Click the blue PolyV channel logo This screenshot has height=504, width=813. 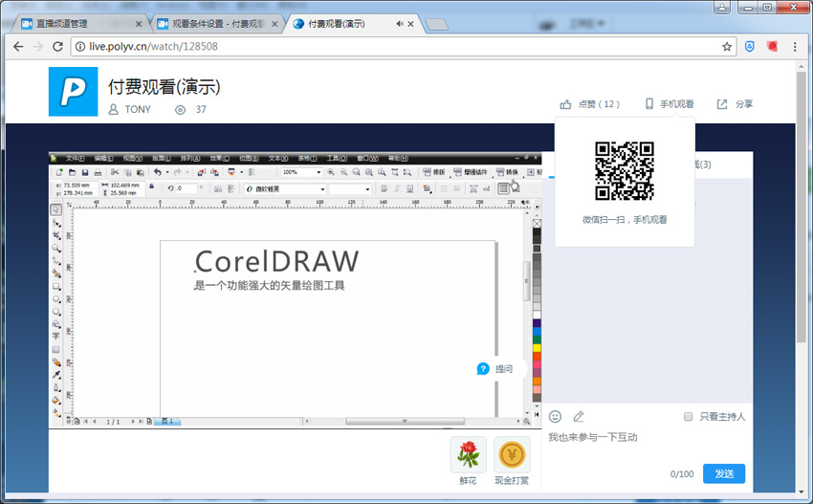[x=74, y=92]
